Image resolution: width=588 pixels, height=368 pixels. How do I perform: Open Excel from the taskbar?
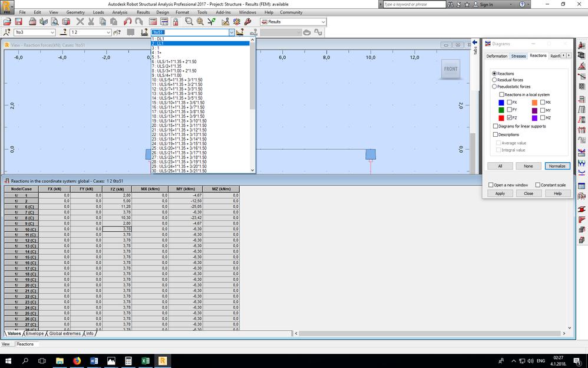[145, 361]
